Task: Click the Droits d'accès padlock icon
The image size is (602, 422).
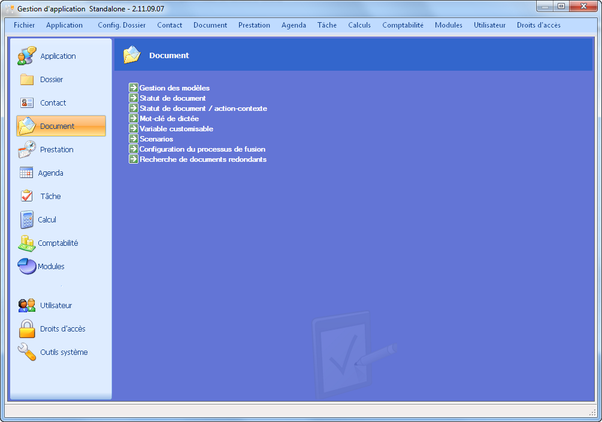Action: click(27, 328)
